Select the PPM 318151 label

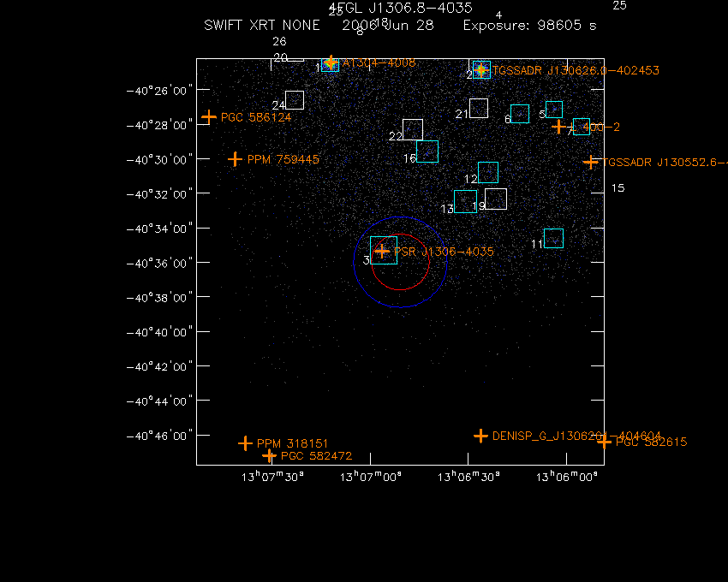tap(293, 443)
